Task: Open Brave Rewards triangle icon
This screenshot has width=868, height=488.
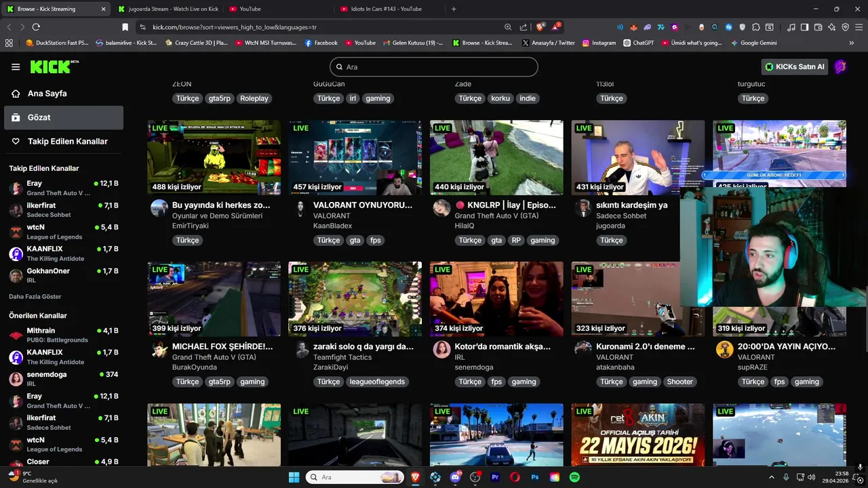Action: (555, 27)
